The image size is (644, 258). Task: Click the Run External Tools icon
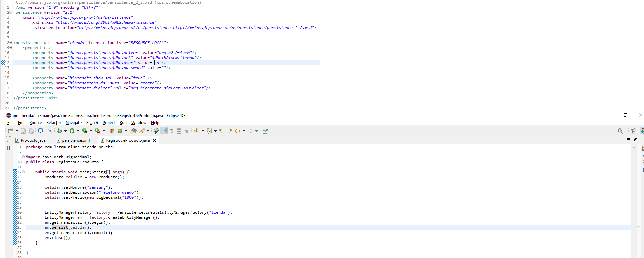pyautogui.click(x=98, y=131)
